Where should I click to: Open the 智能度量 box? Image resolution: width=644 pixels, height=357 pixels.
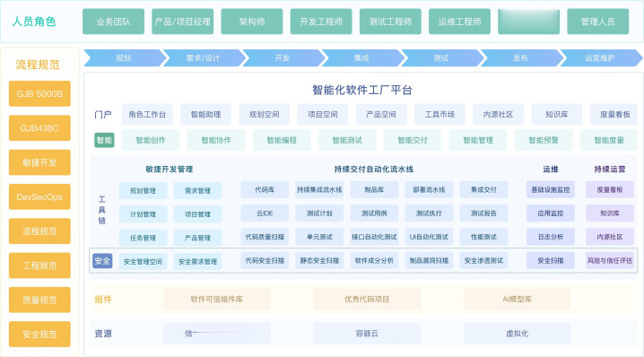pos(609,140)
